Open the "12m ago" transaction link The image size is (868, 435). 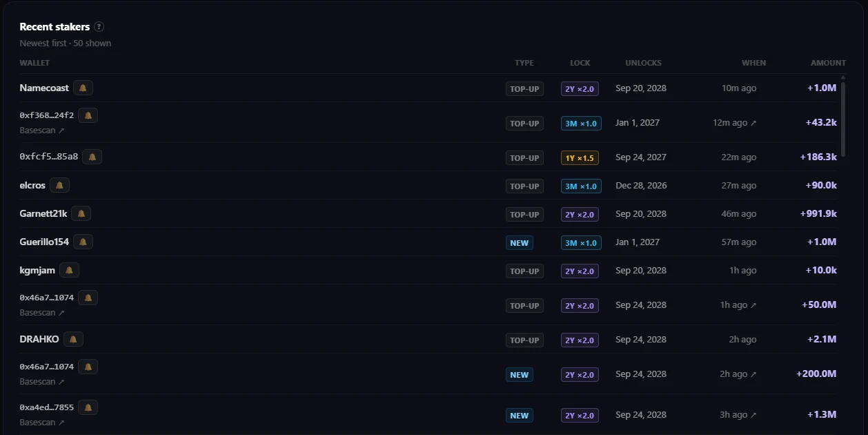pos(735,123)
